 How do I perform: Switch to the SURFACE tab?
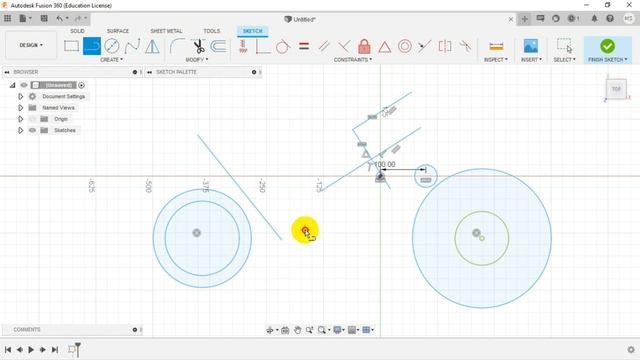118,31
